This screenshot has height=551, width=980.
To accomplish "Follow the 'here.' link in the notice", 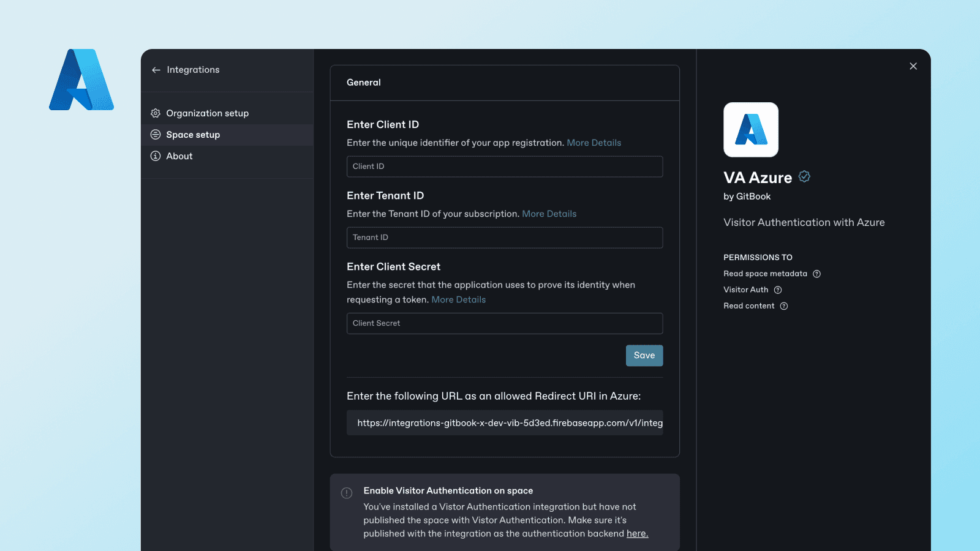I will [x=637, y=534].
